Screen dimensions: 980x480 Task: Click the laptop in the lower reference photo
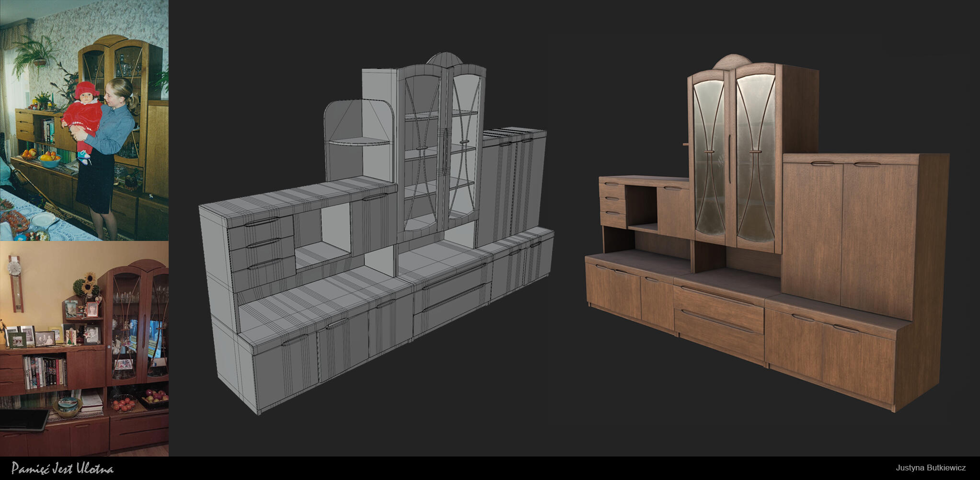click(x=23, y=420)
